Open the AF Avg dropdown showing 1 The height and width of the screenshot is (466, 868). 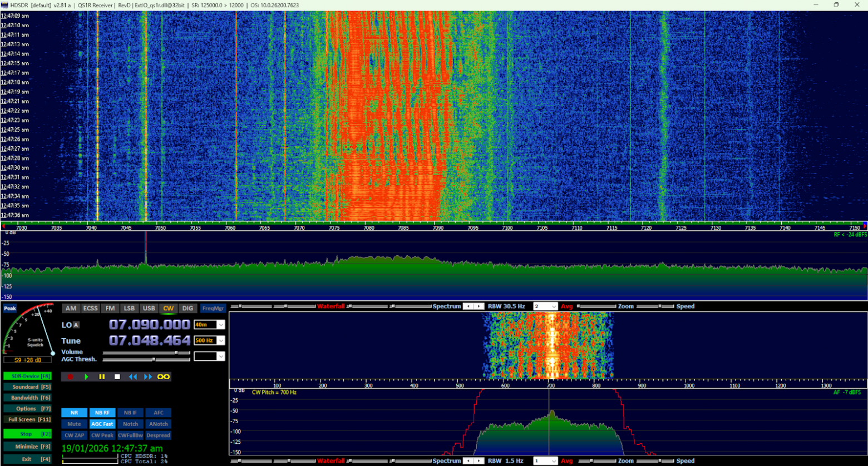pyautogui.click(x=545, y=461)
